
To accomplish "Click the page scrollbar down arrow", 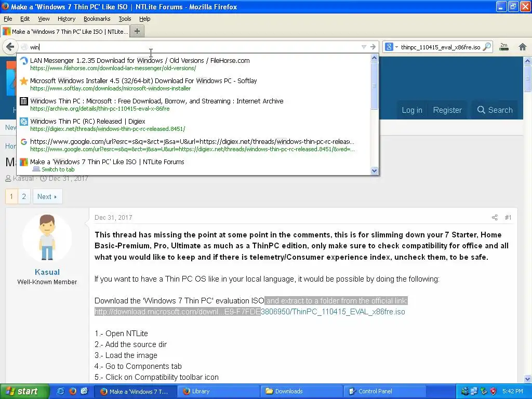I will pyautogui.click(x=528, y=379).
